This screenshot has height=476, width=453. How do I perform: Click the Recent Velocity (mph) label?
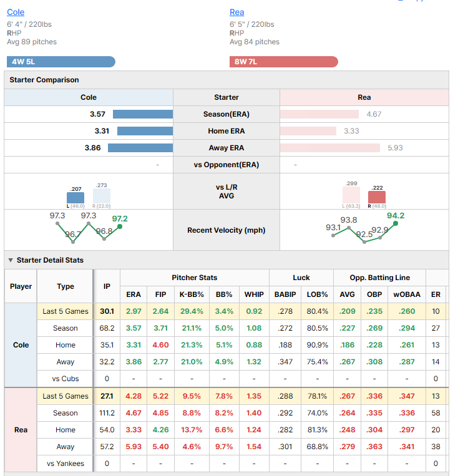tap(226, 230)
